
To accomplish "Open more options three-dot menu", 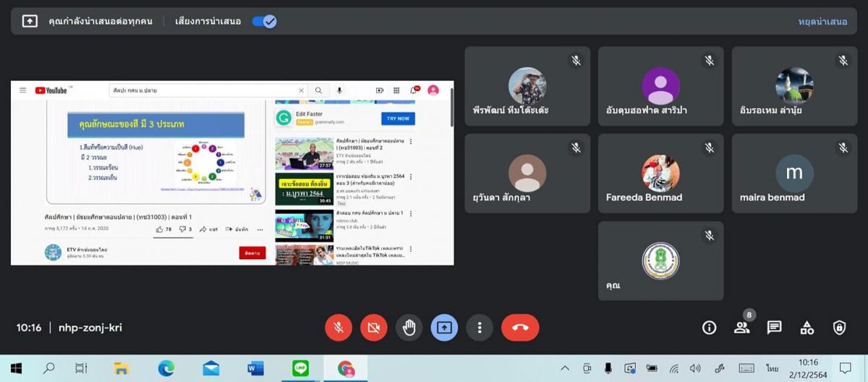I will (x=479, y=328).
